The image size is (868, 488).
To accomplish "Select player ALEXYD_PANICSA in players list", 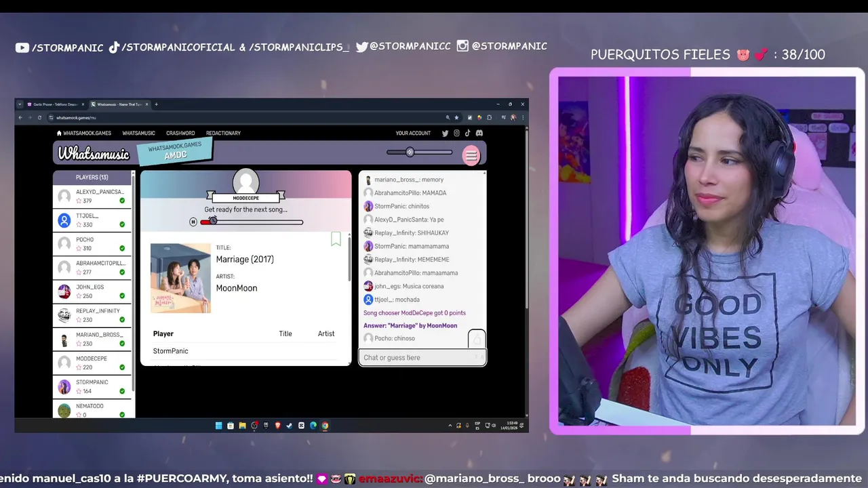I will (92, 196).
